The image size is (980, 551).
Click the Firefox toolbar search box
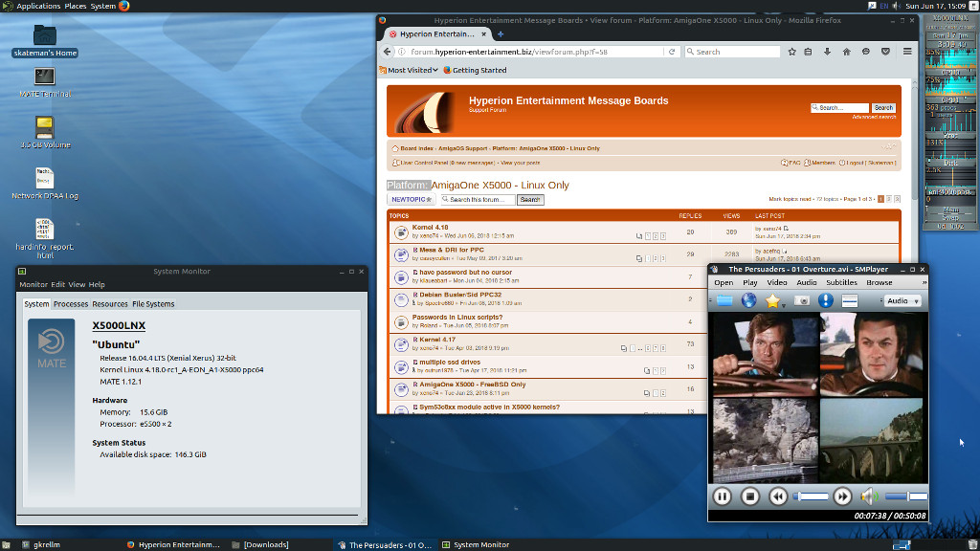[x=732, y=52]
